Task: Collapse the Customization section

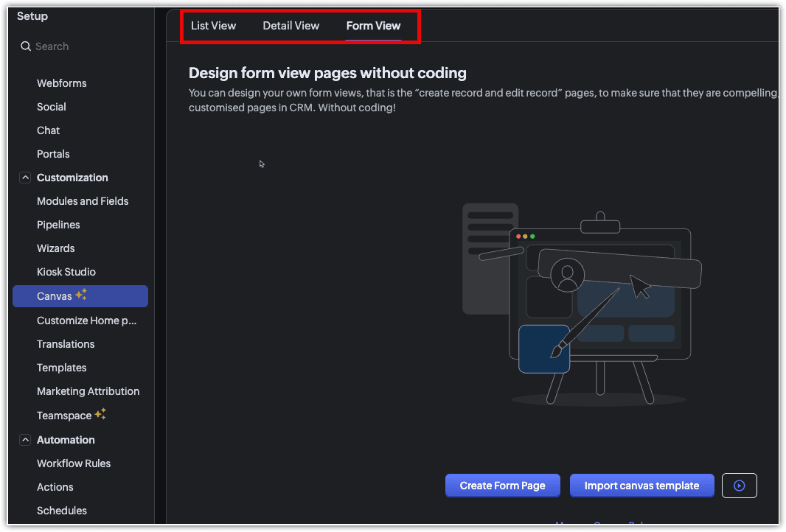Action: pyautogui.click(x=25, y=178)
